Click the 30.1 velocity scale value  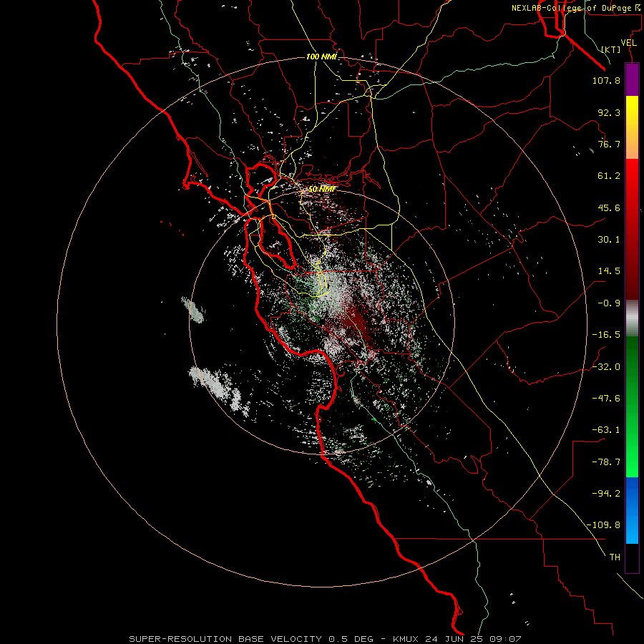609,240
